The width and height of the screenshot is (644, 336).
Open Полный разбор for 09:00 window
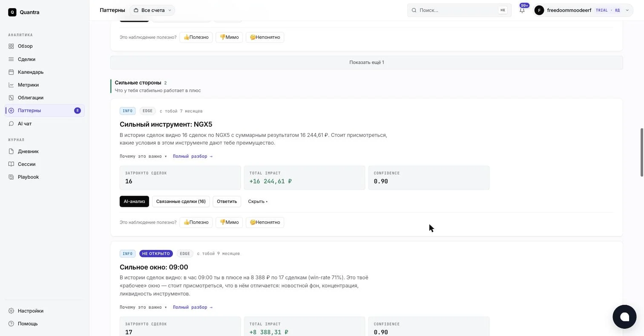[193, 307]
